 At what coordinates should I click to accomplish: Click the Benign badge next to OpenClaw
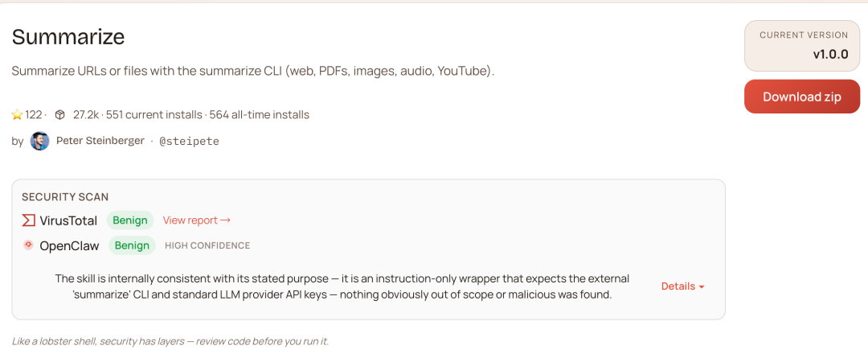coord(132,245)
